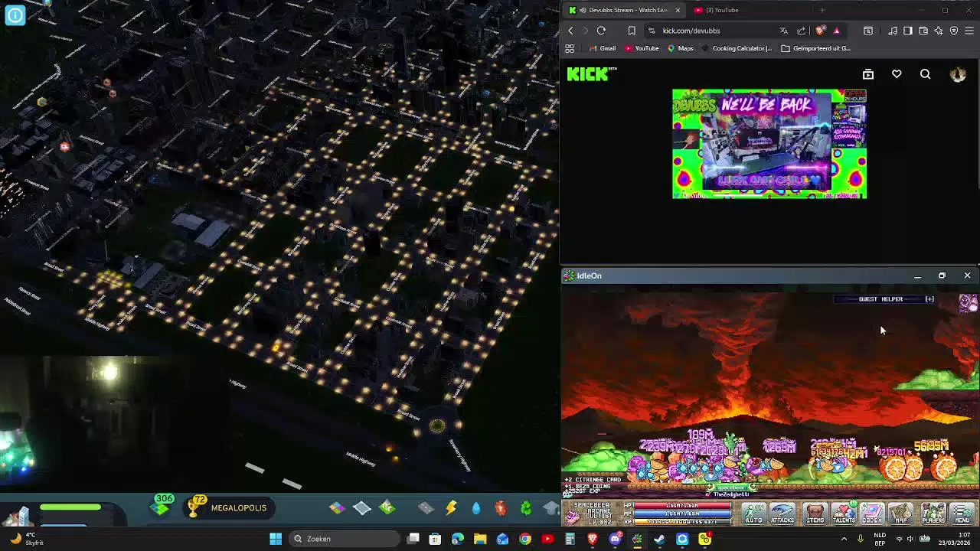Image resolution: width=980 pixels, height=551 pixels.
Task: Open the Windows Start menu
Action: click(x=276, y=539)
